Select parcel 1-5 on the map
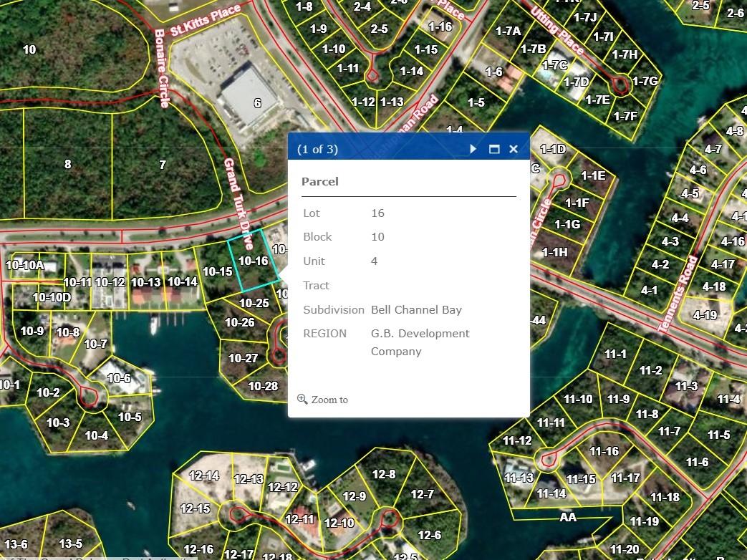This screenshot has width=747, height=560. [x=476, y=102]
